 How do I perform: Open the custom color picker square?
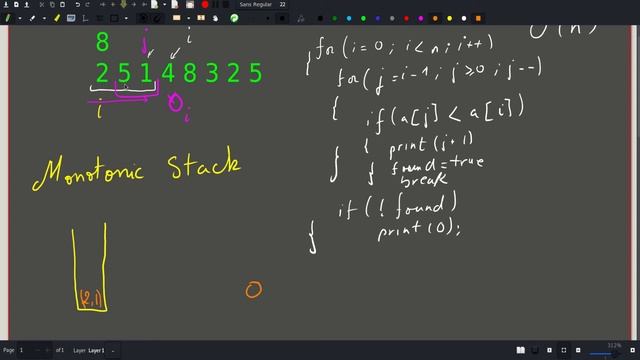pyautogui.click(x=478, y=18)
